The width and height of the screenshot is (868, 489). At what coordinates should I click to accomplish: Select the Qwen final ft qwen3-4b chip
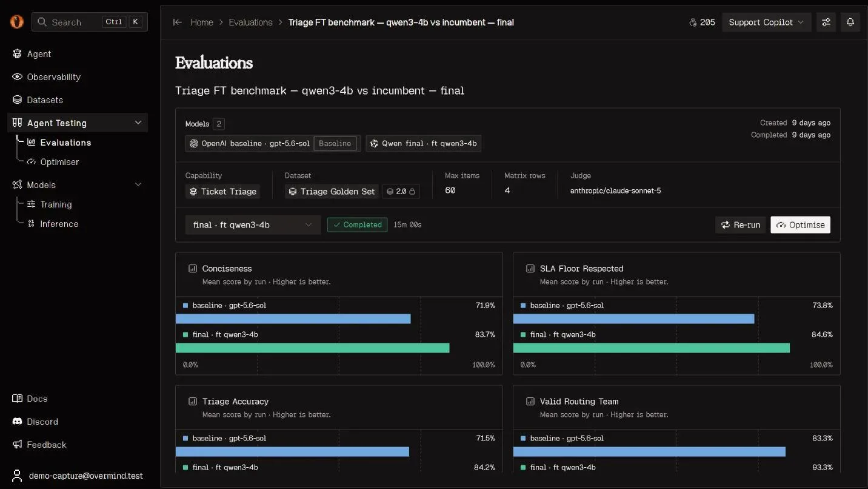(x=424, y=144)
